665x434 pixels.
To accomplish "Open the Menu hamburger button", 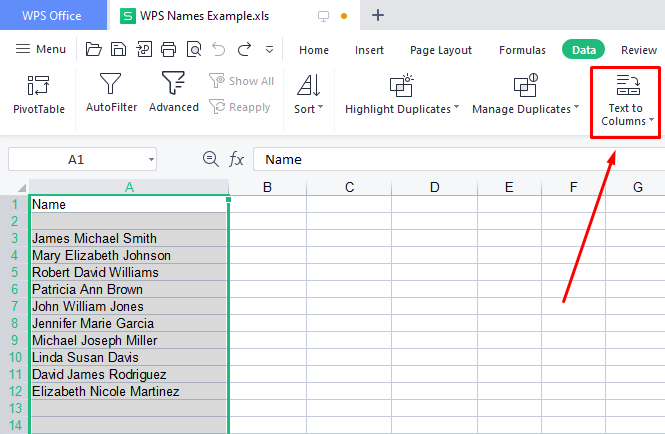I will pos(41,49).
